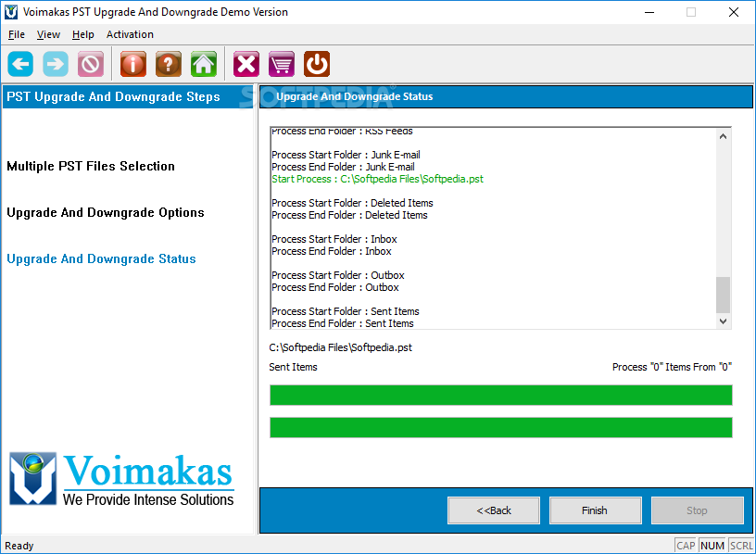
Task: Click 'Process Start Folder : Inbox' log line
Action: pos(334,239)
